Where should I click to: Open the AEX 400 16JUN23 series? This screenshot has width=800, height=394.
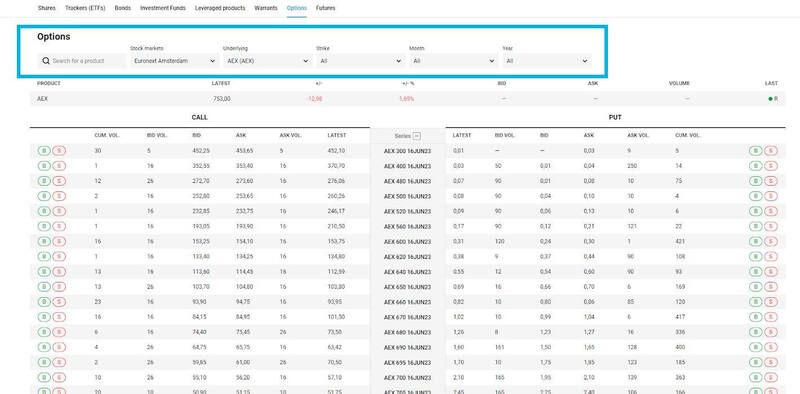coord(407,166)
